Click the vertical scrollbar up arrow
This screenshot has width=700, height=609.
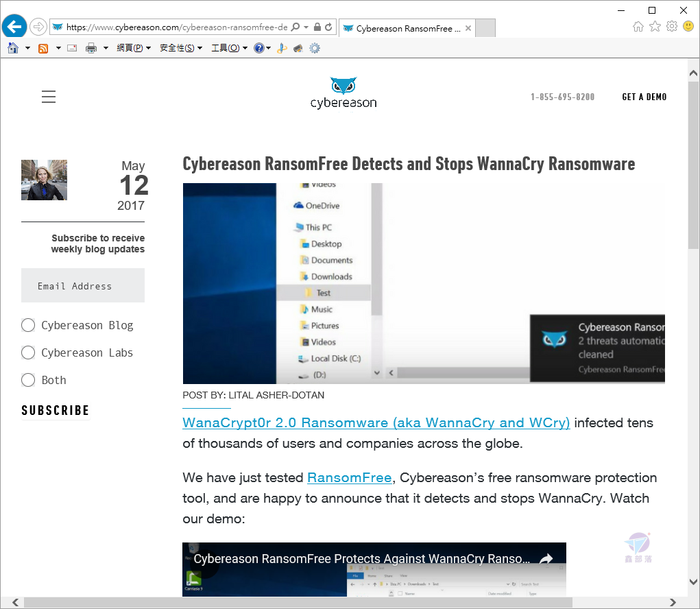[693, 73]
